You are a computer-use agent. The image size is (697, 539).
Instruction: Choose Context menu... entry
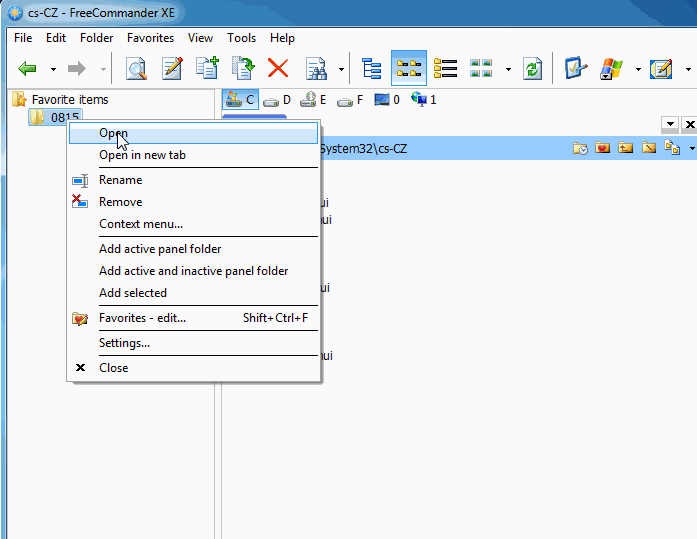194,224
